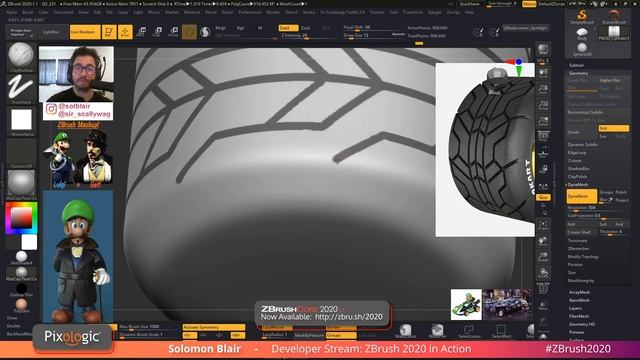640x360 pixels.
Task: Toggle the Floor grid
Action: (x=543, y=153)
